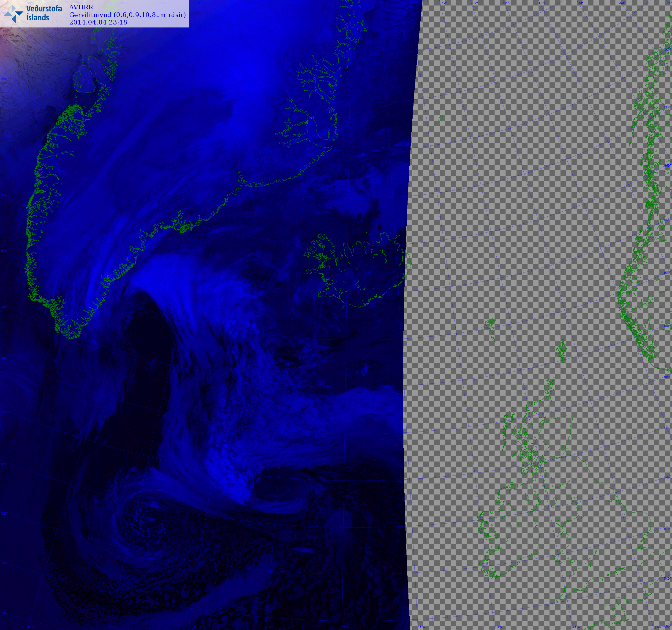The height and width of the screenshot is (630, 672).
Task: Click the Gervilitmynd channel description text
Action: tap(128, 15)
